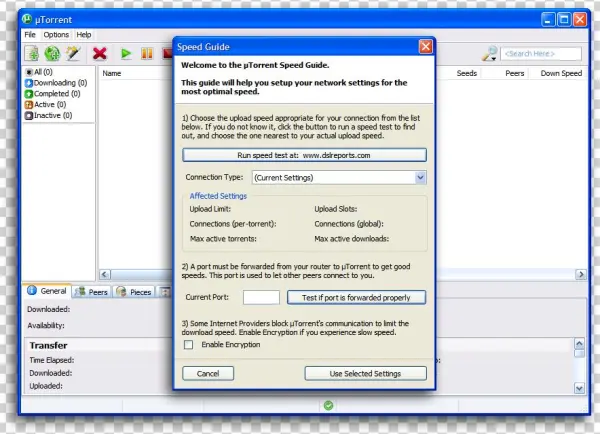Close the Speed Guide dialog

(x=426, y=47)
